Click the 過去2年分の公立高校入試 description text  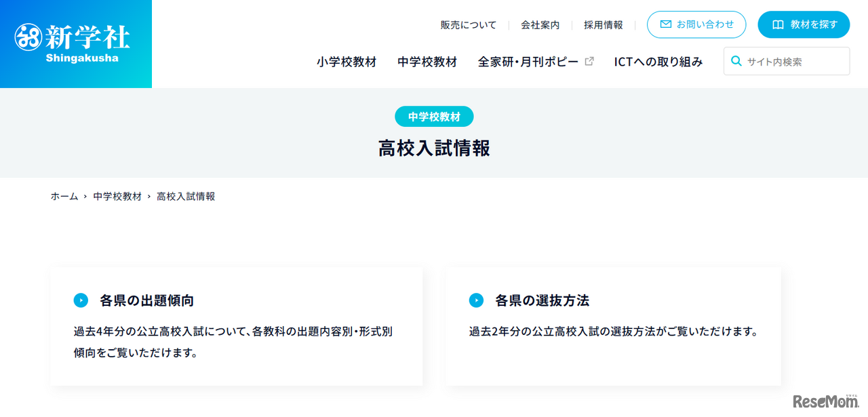(x=613, y=332)
